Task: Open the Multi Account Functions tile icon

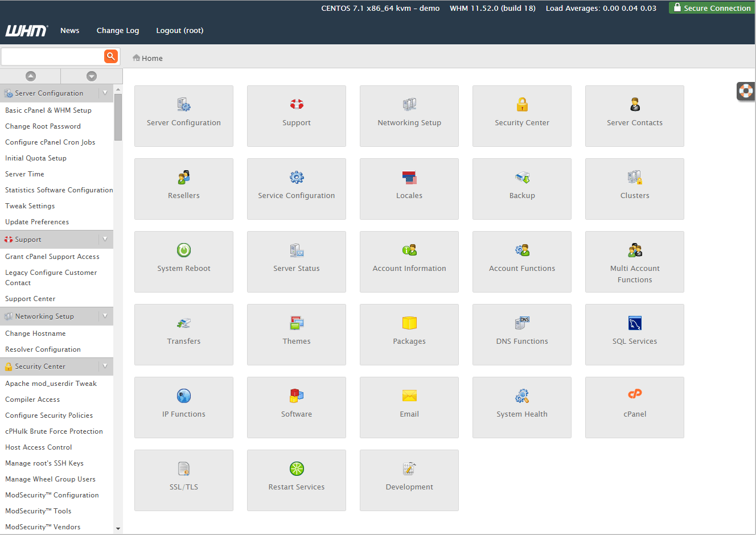Action: tap(635, 250)
